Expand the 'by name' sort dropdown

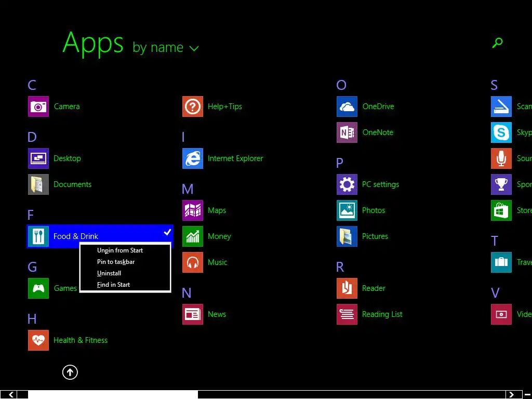[166, 47]
